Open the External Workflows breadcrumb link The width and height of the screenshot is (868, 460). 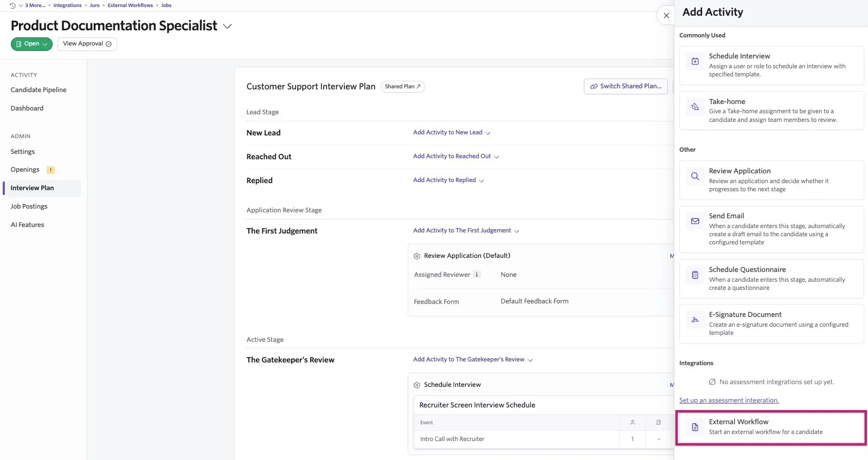point(130,5)
